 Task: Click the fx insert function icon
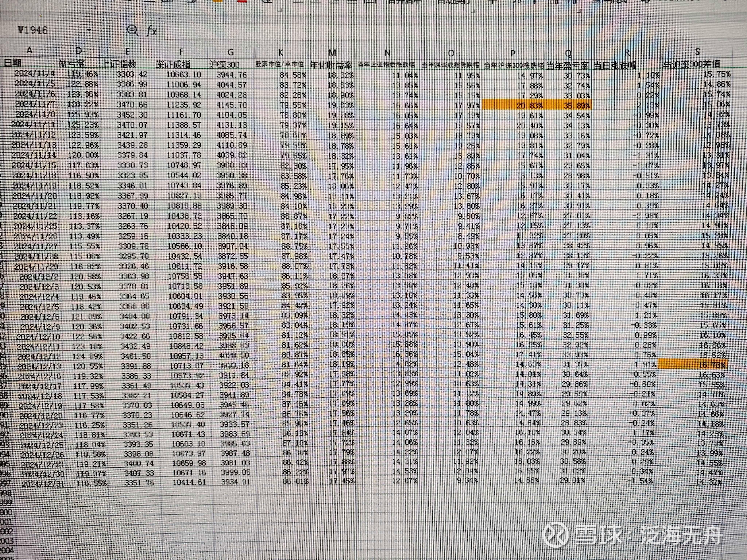pyautogui.click(x=152, y=31)
